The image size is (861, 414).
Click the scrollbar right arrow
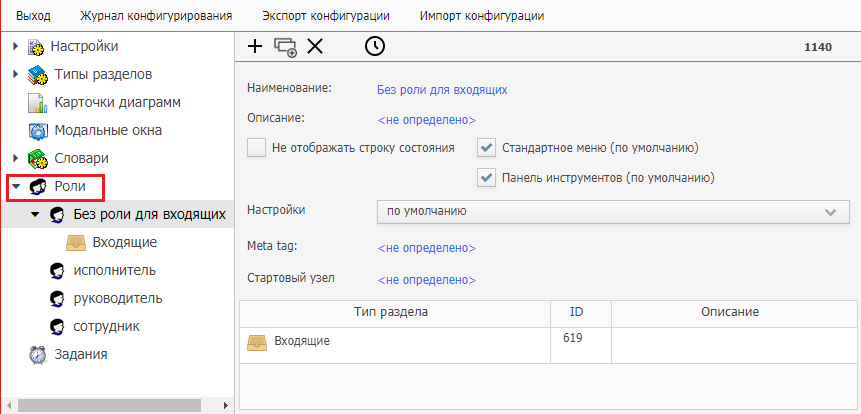click(225, 405)
